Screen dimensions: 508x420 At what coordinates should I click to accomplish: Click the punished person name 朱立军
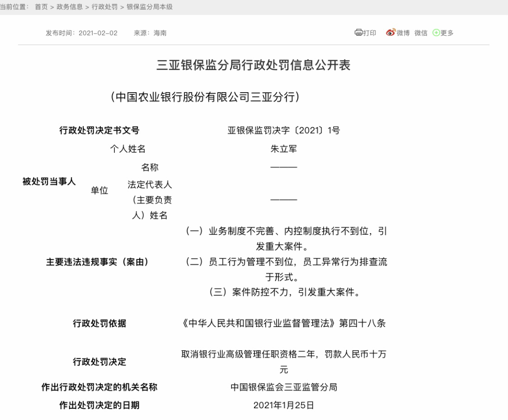click(x=284, y=149)
